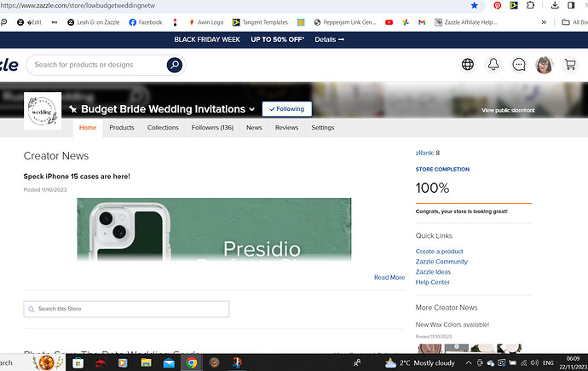The image size is (588, 371).
Task: Click the blue bookmark star in address bar
Action: click(475, 5)
